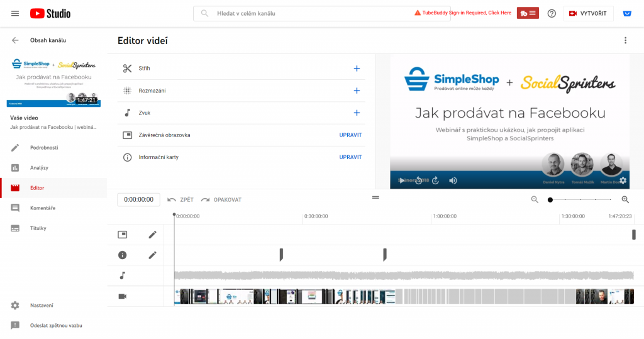Select the Zvuk audio row
Screen dimensions: 644x339
click(x=241, y=113)
